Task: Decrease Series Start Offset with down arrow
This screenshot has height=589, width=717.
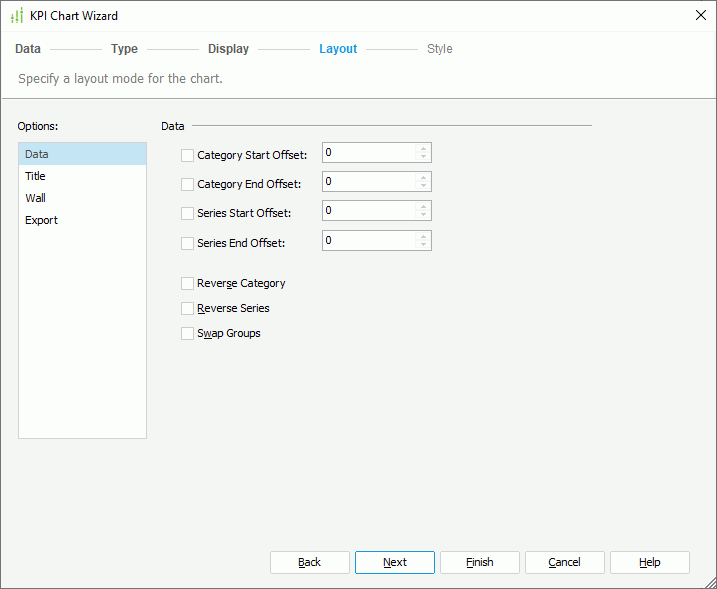Action: click(x=423, y=214)
